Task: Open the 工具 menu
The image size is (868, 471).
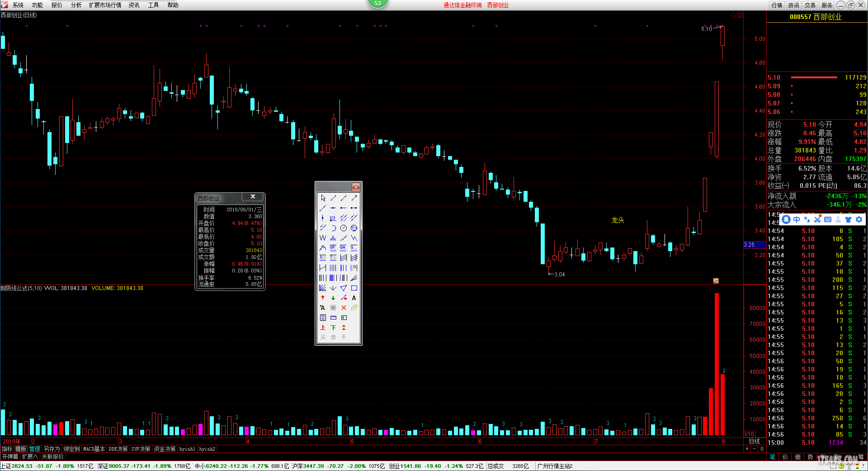Action: 154,5
